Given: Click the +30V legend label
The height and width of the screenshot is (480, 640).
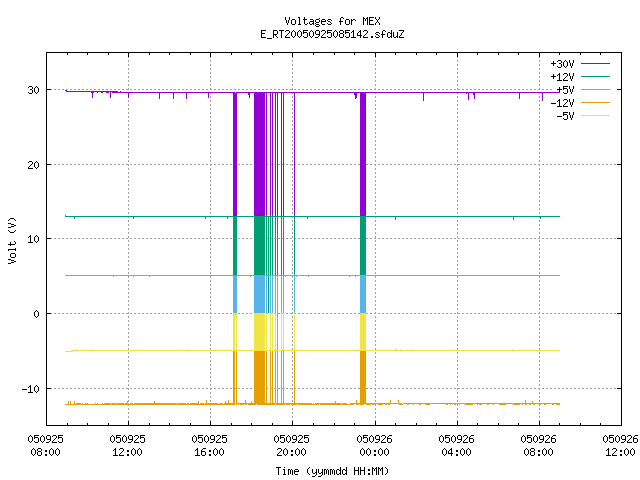Looking at the screenshot, I should (x=562, y=64).
